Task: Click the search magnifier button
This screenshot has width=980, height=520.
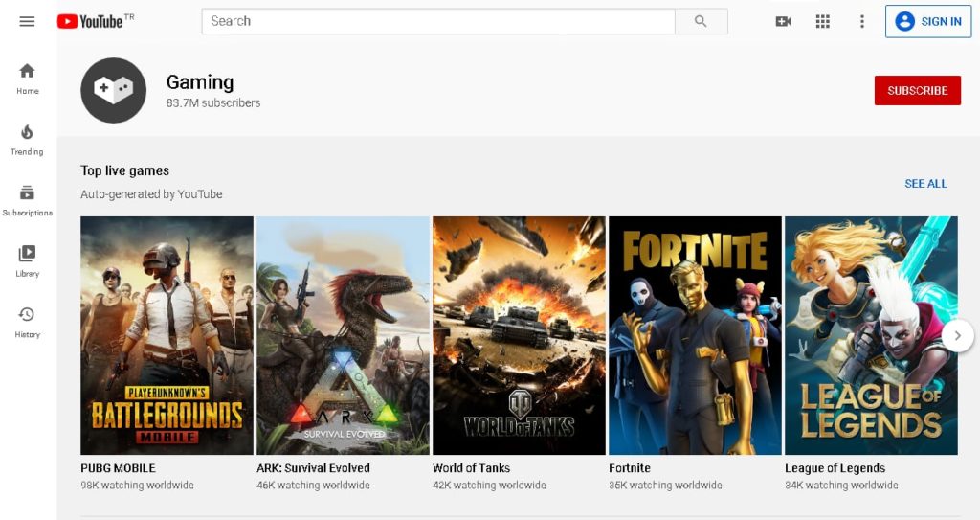Action: point(702,21)
